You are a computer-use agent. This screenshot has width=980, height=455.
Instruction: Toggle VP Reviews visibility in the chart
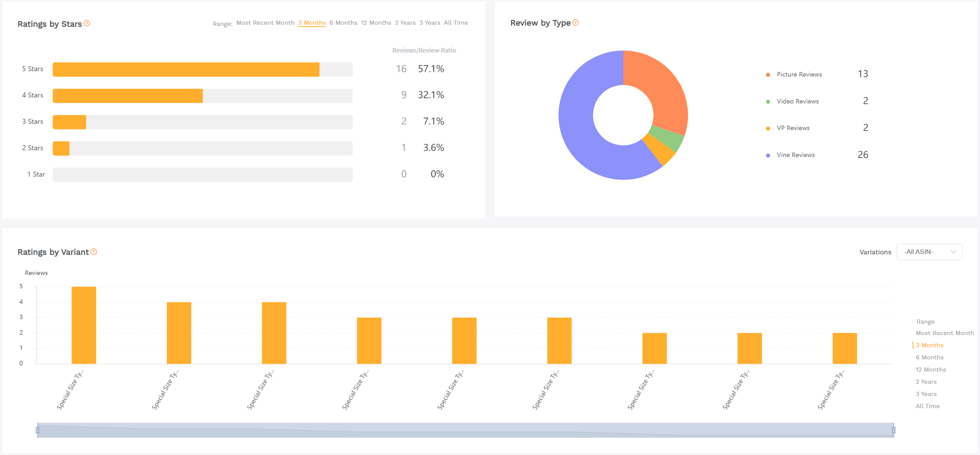[793, 128]
